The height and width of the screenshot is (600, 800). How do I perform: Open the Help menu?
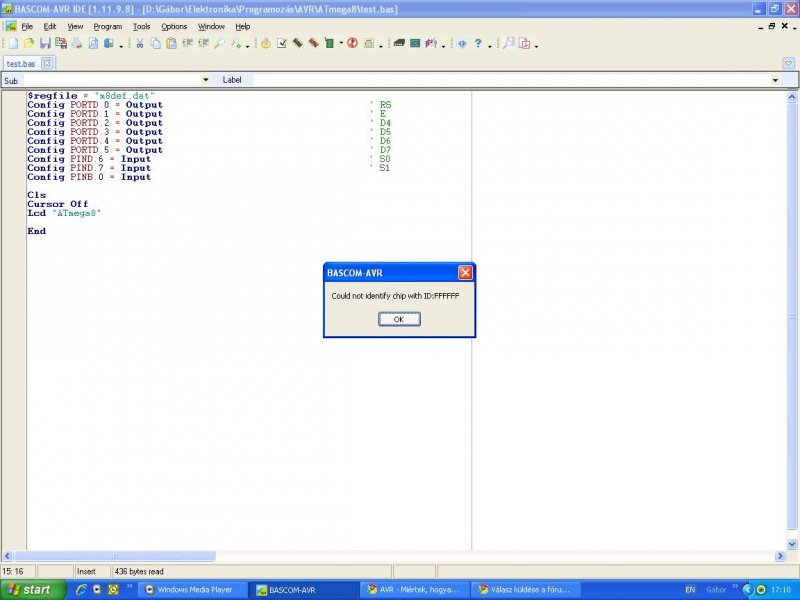pos(242,27)
